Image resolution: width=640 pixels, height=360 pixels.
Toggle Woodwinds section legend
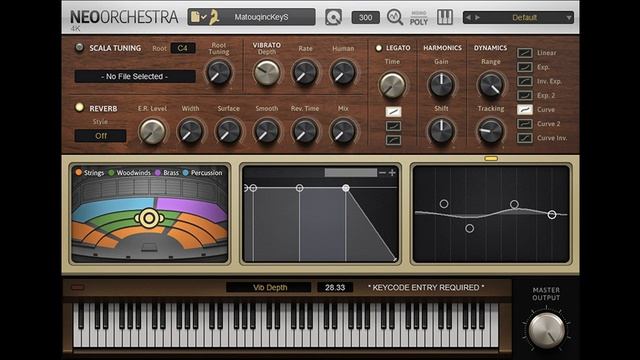tap(129, 173)
